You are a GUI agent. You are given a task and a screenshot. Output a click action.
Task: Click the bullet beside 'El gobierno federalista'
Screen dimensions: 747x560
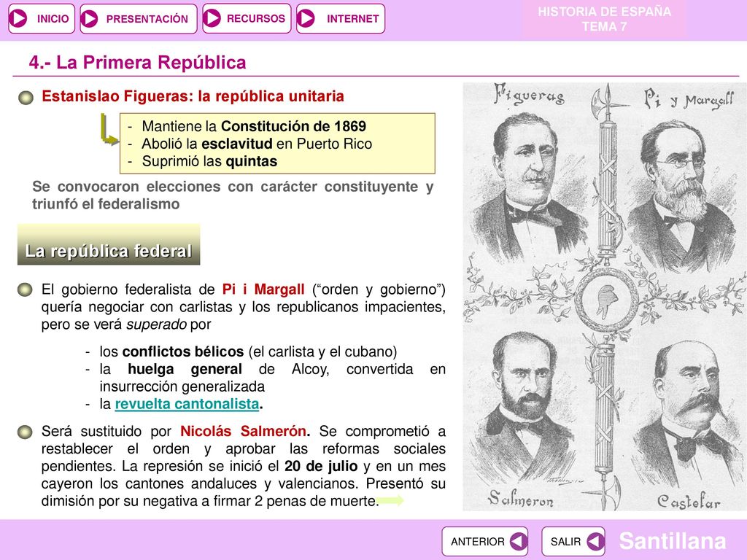point(25,289)
